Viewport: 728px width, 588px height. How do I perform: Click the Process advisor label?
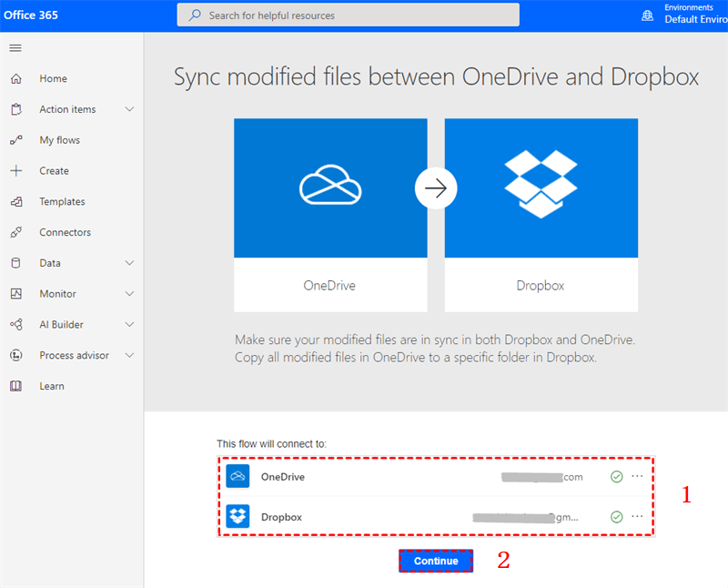click(75, 355)
